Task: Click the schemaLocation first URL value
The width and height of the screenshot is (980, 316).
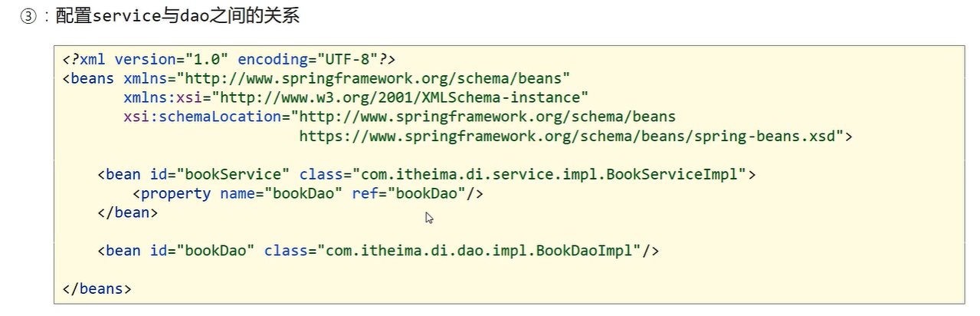Action: click(487, 117)
